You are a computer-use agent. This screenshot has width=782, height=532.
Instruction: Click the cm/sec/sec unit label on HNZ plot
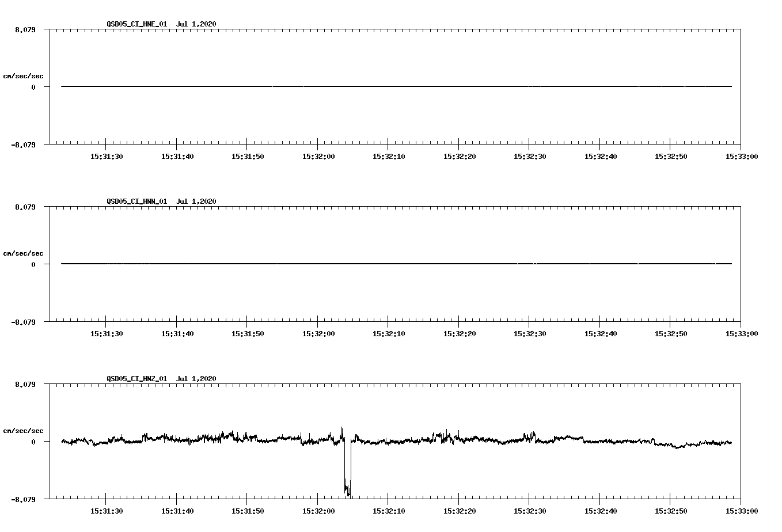click(23, 431)
